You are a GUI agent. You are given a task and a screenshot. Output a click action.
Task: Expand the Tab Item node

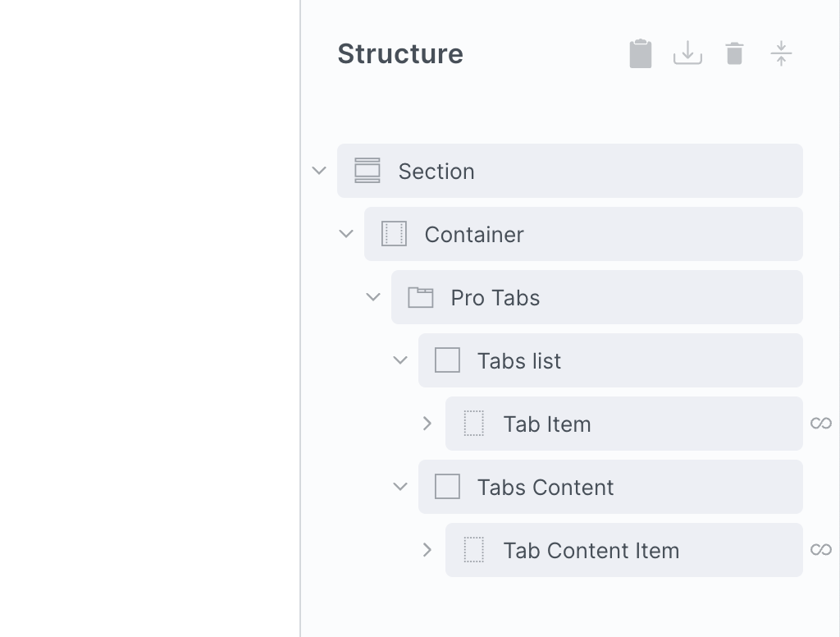point(427,424)
